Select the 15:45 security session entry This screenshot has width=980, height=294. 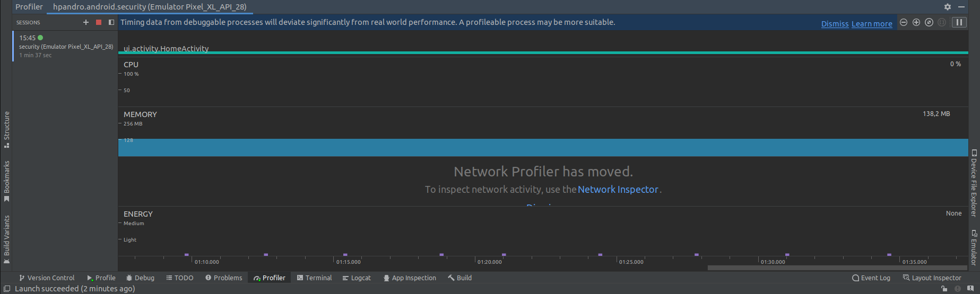click(x=66, y=46)
